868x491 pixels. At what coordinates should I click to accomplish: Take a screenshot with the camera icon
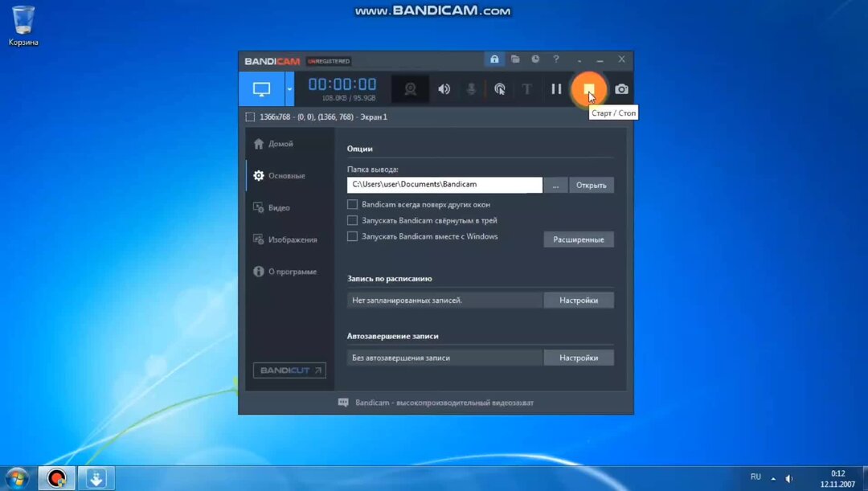(621, 89)
